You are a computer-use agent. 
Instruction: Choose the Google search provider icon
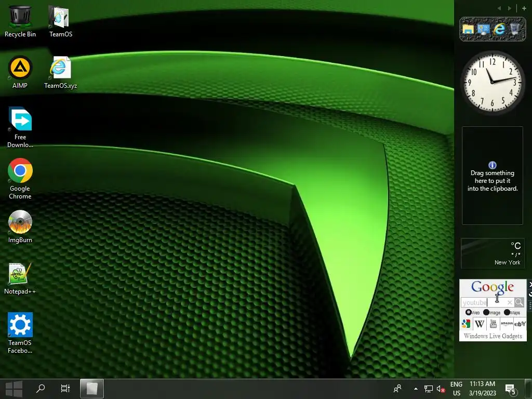point(466,324)
